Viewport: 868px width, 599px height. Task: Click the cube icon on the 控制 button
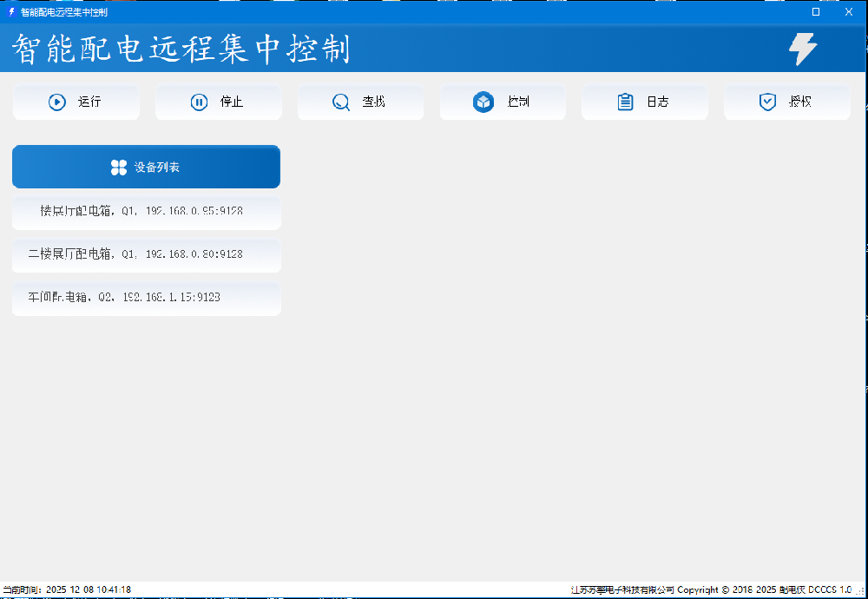click(483, 102)
